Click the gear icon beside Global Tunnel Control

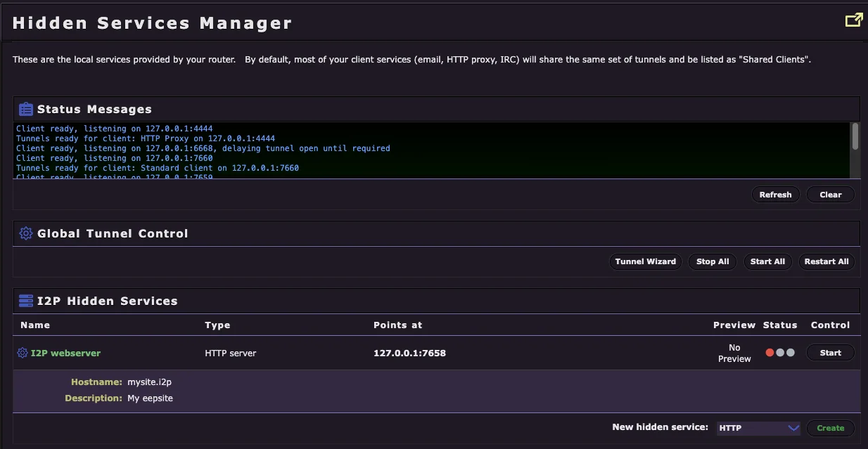pyautogui.click(x=25, y=233)
